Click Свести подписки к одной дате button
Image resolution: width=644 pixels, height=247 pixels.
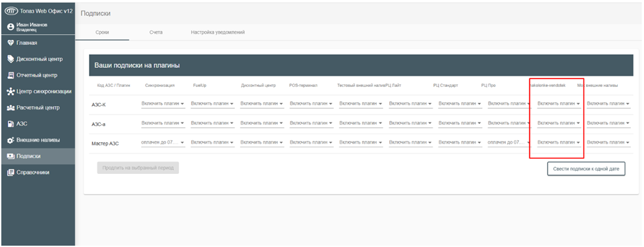[586, 169]
